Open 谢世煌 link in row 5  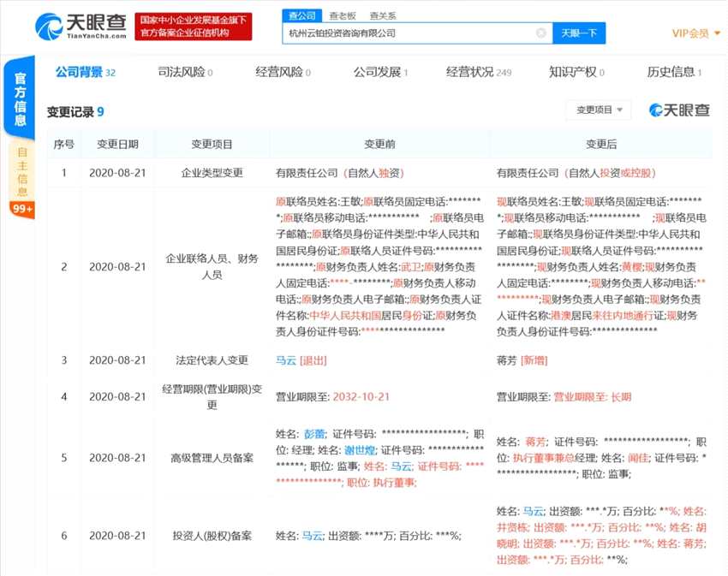(360, 450)
